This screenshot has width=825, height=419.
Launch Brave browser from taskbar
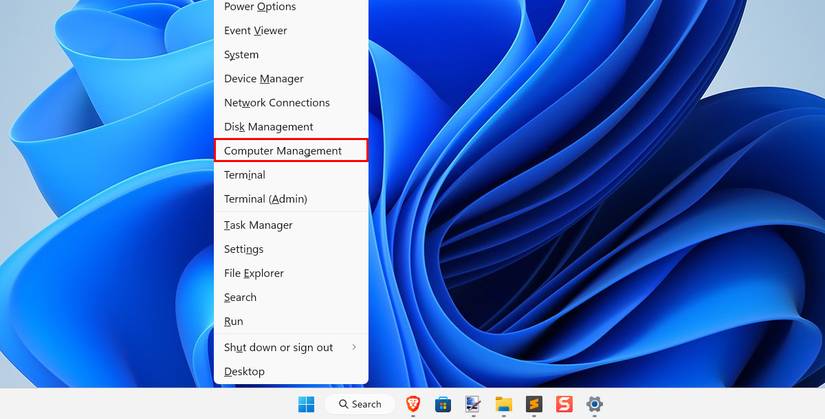pyautogui.click(x=414, y=404)
